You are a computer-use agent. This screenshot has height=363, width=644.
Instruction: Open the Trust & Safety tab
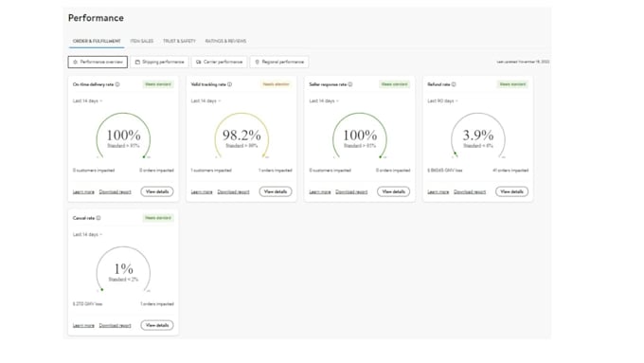[x=180, y=41]
